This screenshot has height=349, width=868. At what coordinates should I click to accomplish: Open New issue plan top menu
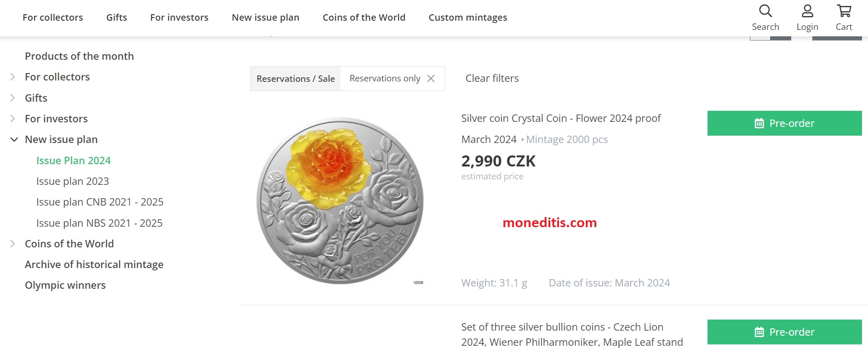(265, 17)
